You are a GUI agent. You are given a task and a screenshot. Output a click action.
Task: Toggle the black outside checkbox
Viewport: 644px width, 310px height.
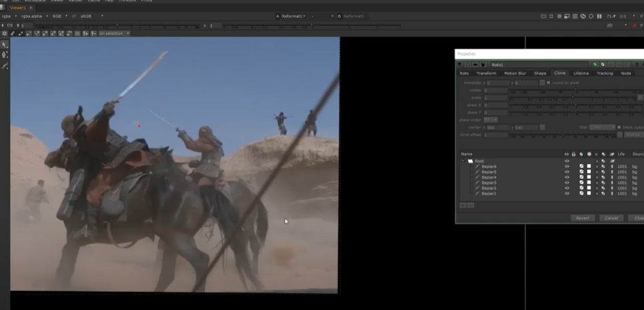[619, 127]
